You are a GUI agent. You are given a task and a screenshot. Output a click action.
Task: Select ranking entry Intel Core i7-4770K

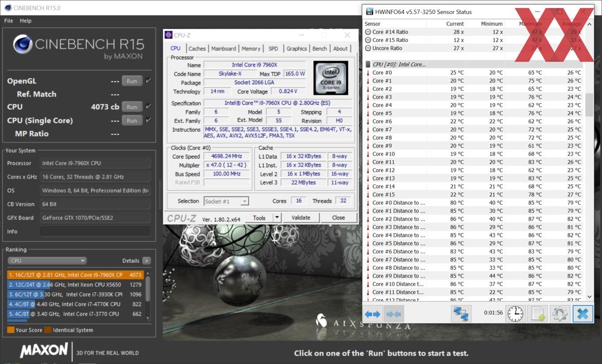(75, 304)
